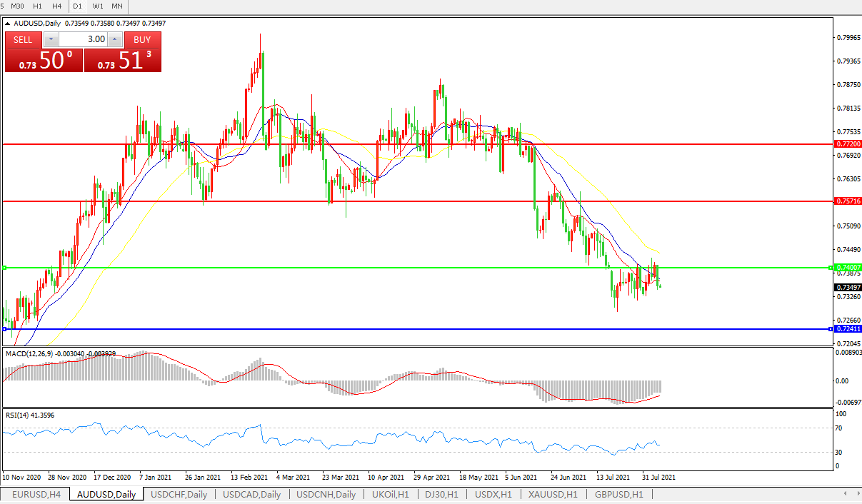The width and height of the screenshot is (862, 504).
Task: Switch to the M30 timeframe
Action: pyautogui.click(x=18, y=6)
